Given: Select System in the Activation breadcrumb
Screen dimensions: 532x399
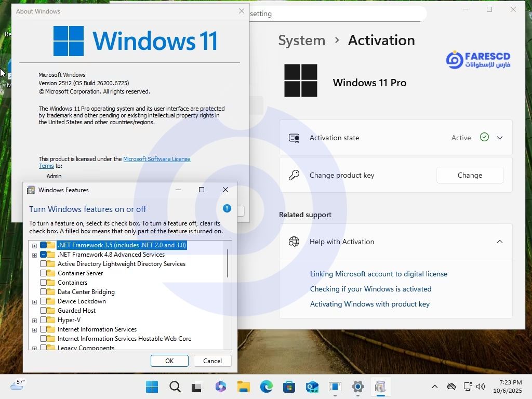Looking at the screenshot, I should pos(301,40).
